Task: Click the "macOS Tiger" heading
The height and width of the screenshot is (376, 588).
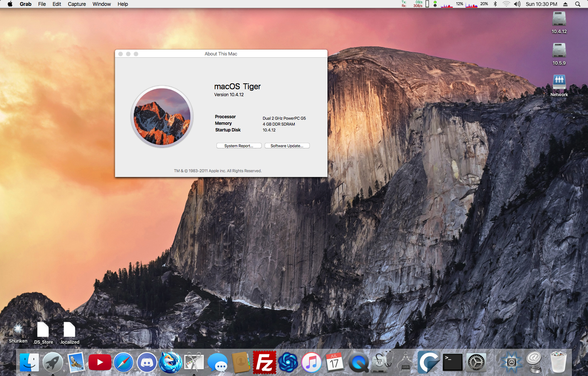Action: [x=237, y=87]
